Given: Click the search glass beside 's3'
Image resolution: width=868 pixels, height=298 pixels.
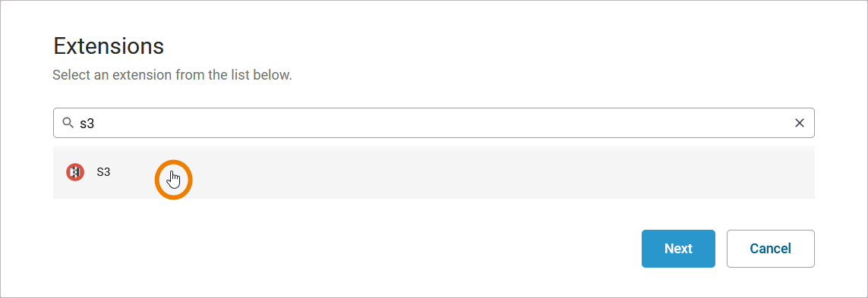Looking at the screenshot, I should pyautogui.click(x=68, y=123).
